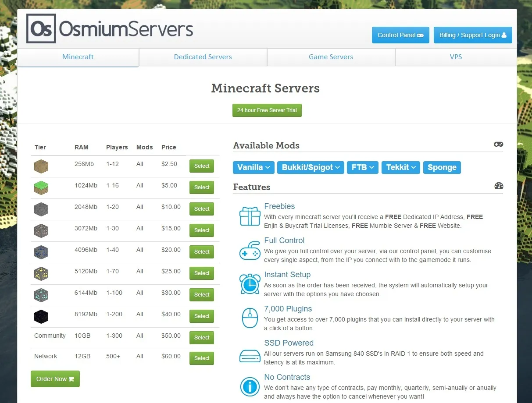Click the Order Now button

(x=55, y=379)
